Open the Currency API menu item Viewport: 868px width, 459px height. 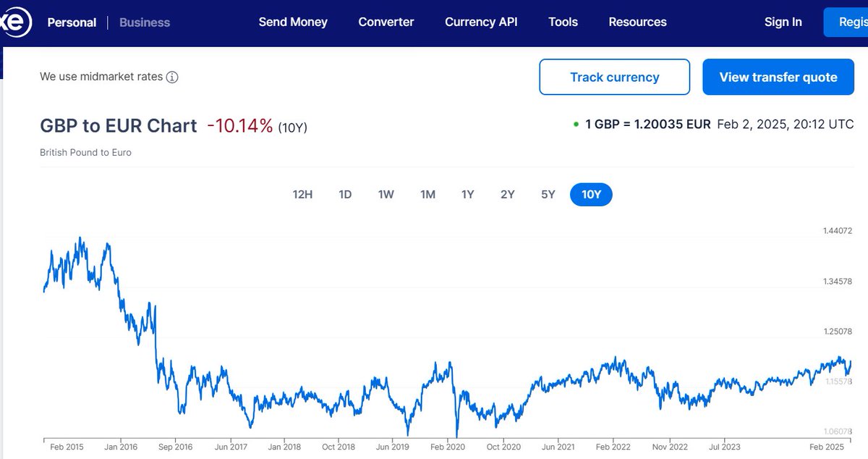(481, 22)
